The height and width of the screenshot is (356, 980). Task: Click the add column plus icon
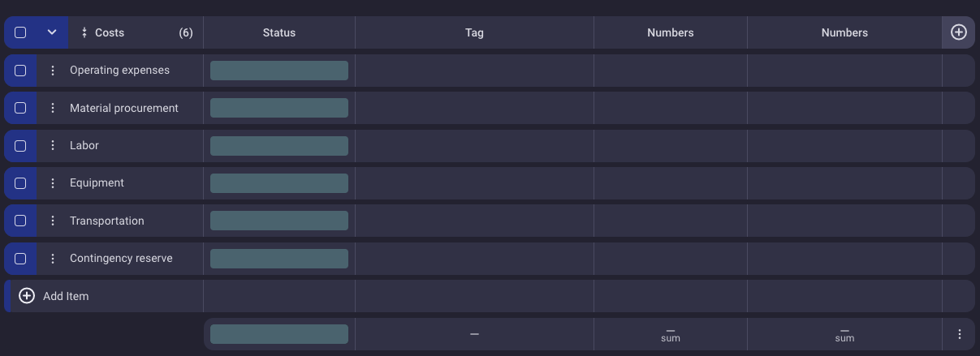coord(958,32)
